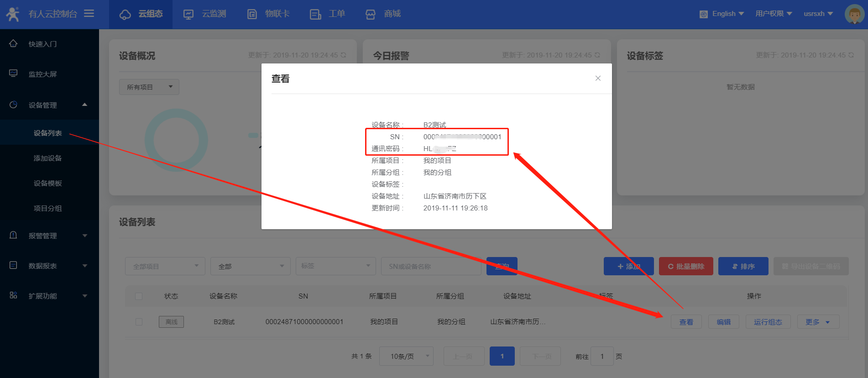Close the 查看 dialog with X icon
Screen dimensions: 868x378
(x=598, y=79)
